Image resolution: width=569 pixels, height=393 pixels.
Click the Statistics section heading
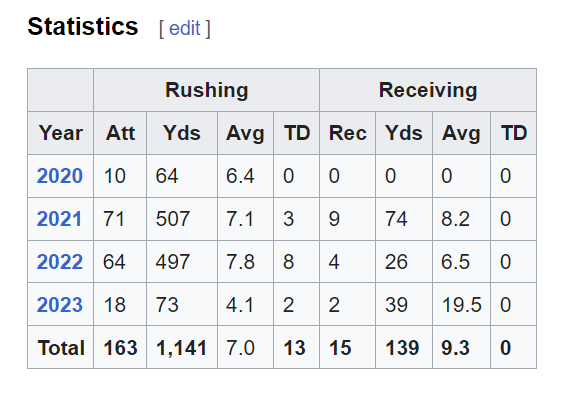(83, 26)
